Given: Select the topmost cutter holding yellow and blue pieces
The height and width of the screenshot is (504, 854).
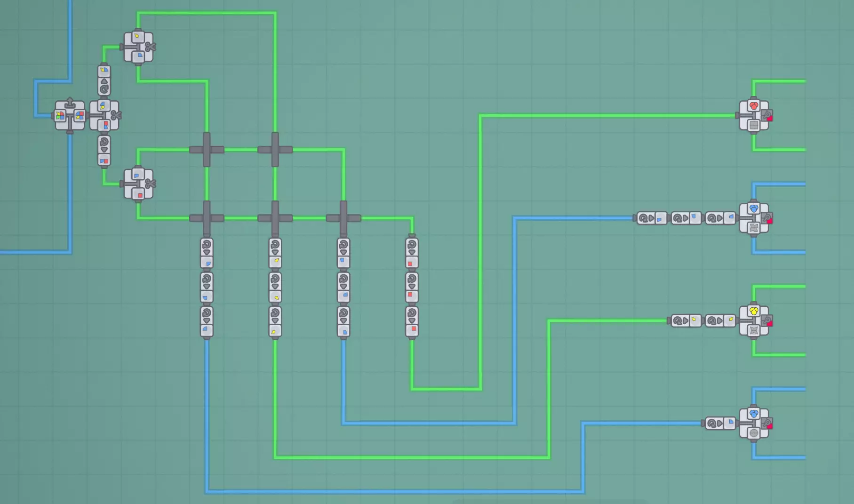Looking at the screenshot, I should point(139,47).
